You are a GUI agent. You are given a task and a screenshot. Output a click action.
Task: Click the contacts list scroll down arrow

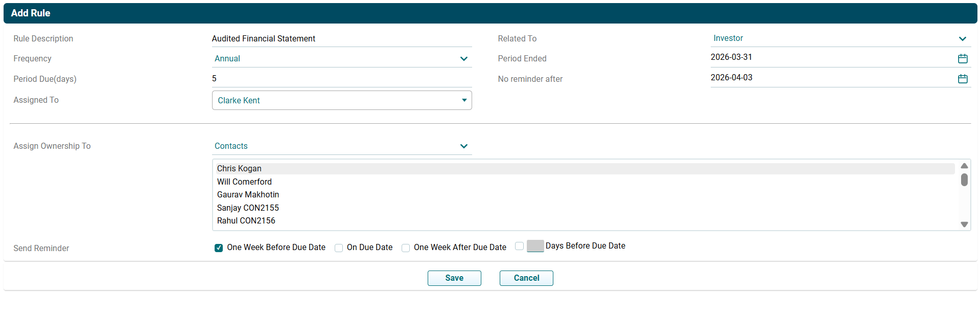964,225
